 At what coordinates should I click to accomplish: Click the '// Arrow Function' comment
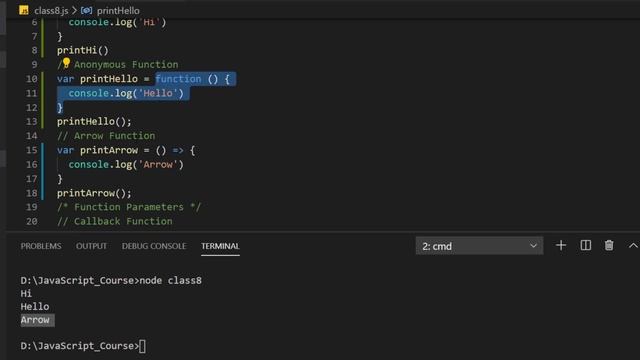pos(106,136)
